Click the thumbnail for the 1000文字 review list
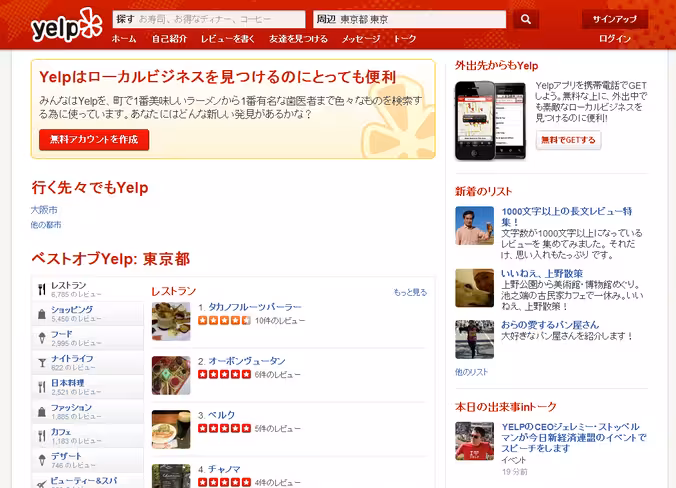Screen dimensions: 676x488 tap(475, 225)
